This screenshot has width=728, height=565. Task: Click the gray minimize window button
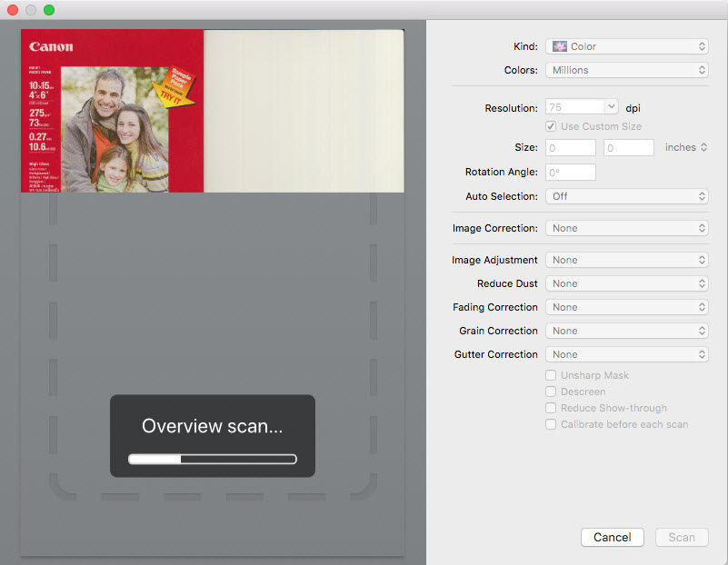tap(31, 10)
